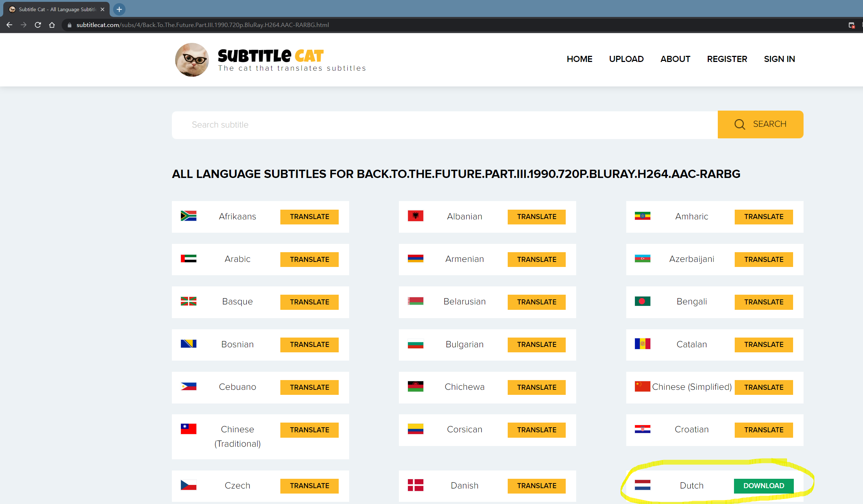This screenshot has width=863, height=504.
Task: Reload the page with refresh icon
Action: (38, 25)
